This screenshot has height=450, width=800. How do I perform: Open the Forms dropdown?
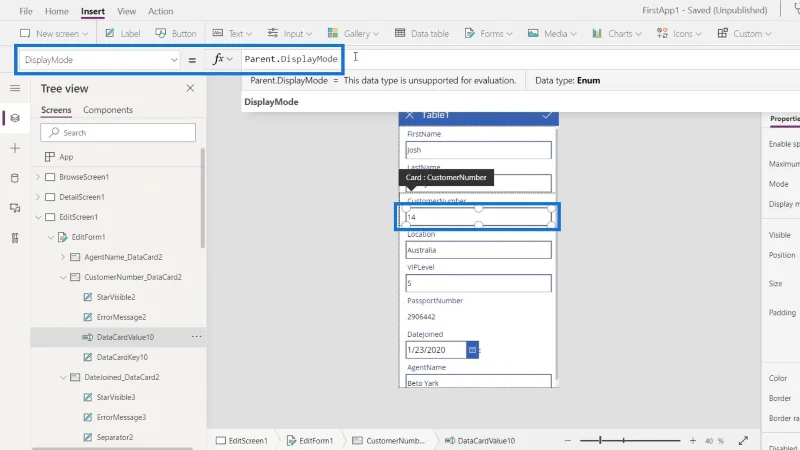click(x=488, y=34)
